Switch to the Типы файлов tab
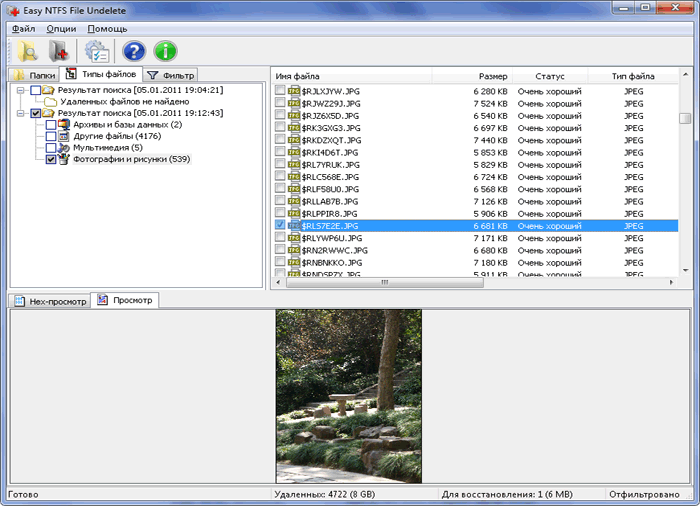This screenshot has height=506, width=700. [x=101, y=74]
